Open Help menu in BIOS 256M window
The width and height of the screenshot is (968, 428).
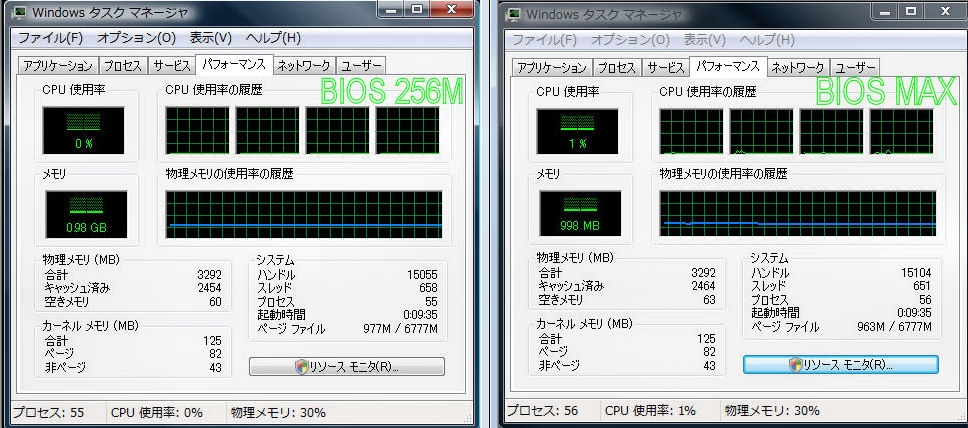coord(273,38)
